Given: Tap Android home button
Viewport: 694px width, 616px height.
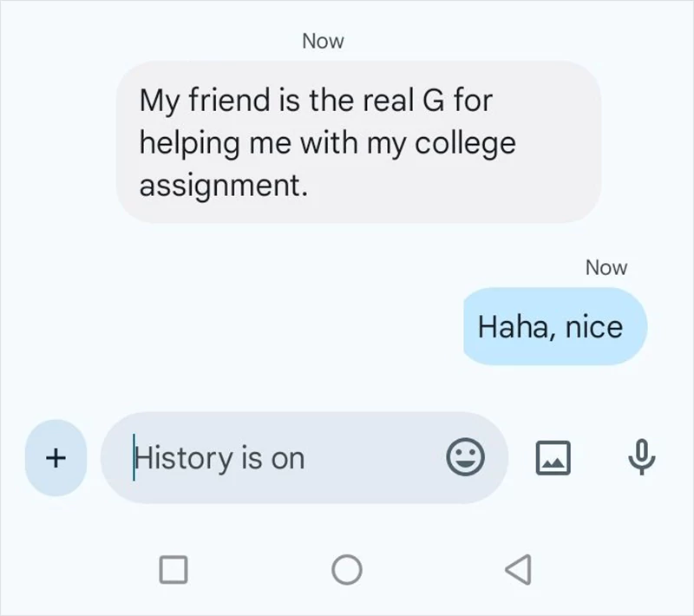Looking at the screenshot, I should 347,568.
